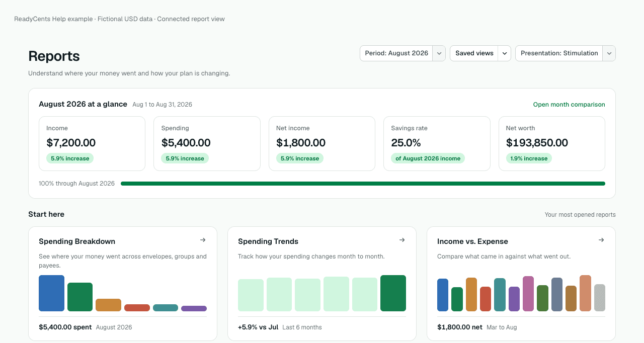Screen dimensions: 644x343
Task: Click the pink bar in Income vs. Expense
Action: point(528,294)
